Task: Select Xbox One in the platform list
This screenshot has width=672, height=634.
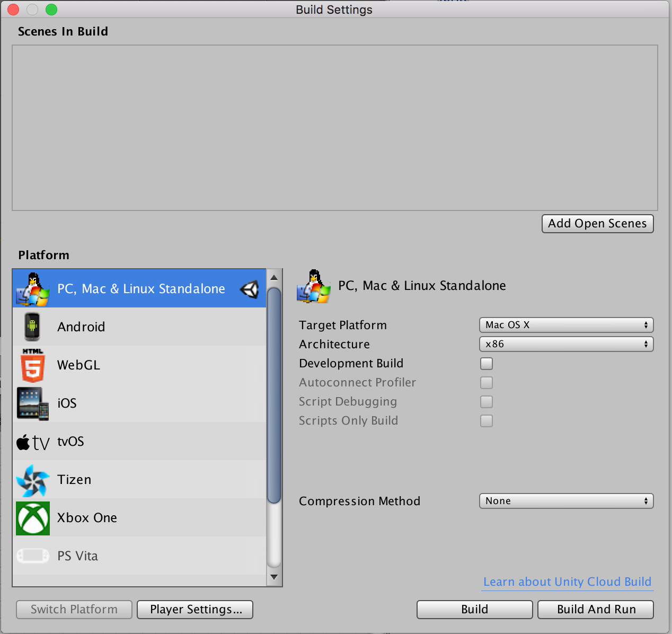Action: tap(139, 517)
